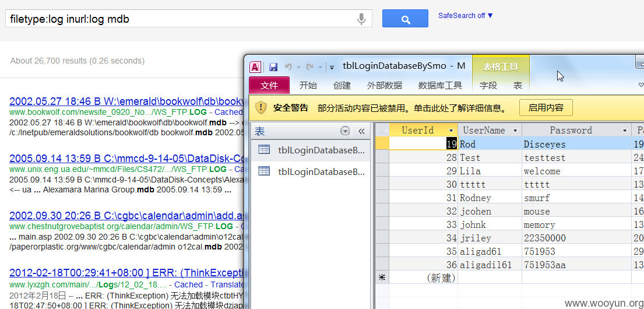Switch to the 数据库工具 ribbon tab
This screenshot has height=309, width=644.
pyautogui.click(x=440, y=86)
